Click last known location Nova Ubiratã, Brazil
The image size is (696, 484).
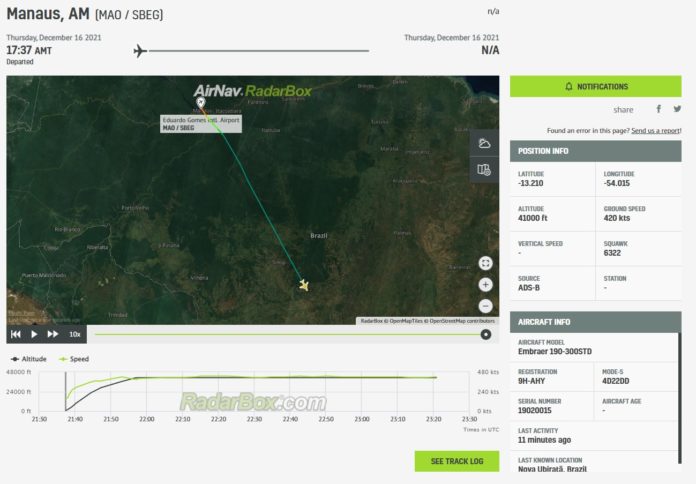[552, 469]
